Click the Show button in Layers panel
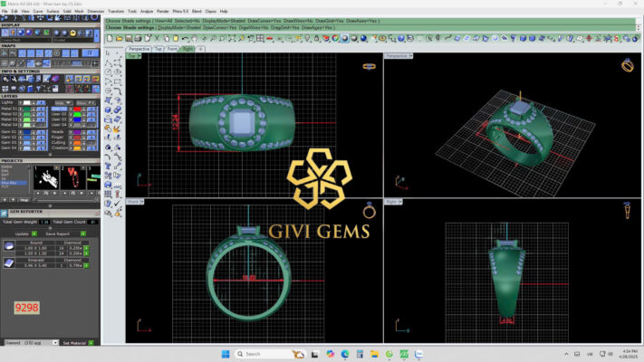The image size is (644, 362). (x=85, y=102)
